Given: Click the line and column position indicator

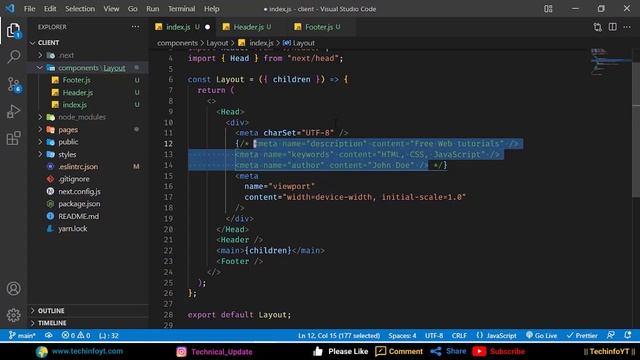Looking at the screenshot, I should 339,336.
